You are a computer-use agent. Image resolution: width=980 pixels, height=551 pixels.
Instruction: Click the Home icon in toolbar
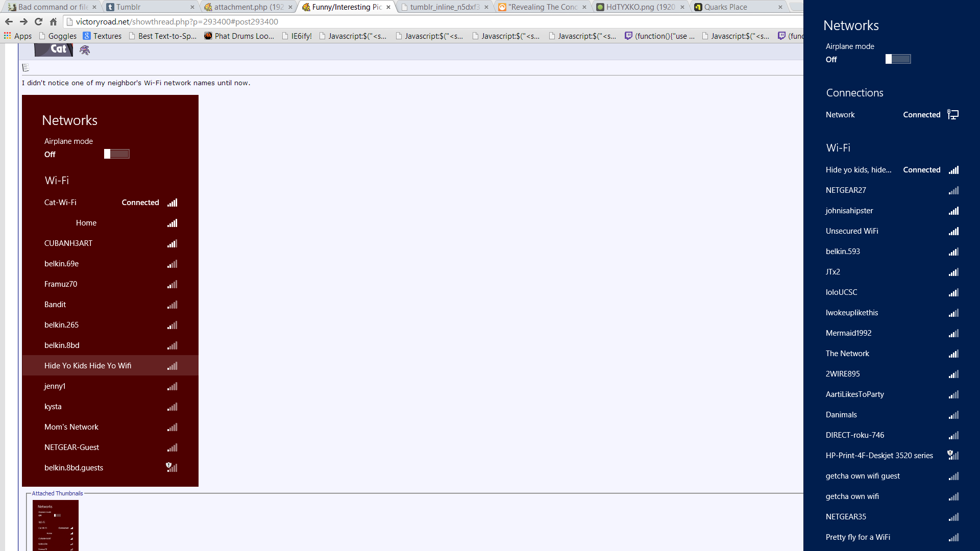(53, 21)
